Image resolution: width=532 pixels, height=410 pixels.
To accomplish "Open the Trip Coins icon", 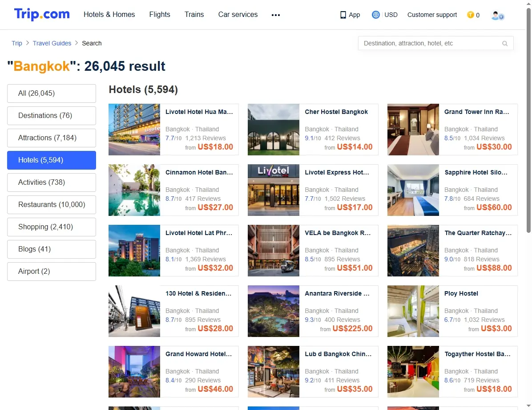I will [x=470, y=15].
